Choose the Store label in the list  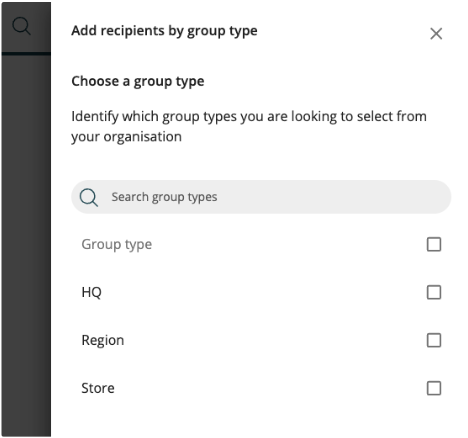pyautogui.click(x=98, y=388)
